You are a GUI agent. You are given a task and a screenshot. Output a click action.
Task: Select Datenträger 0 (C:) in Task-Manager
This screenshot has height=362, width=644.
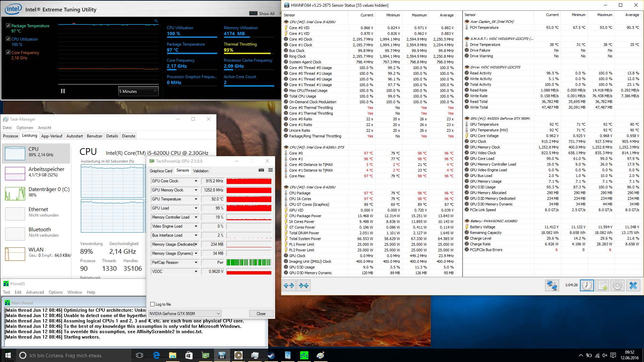point(36,193)
